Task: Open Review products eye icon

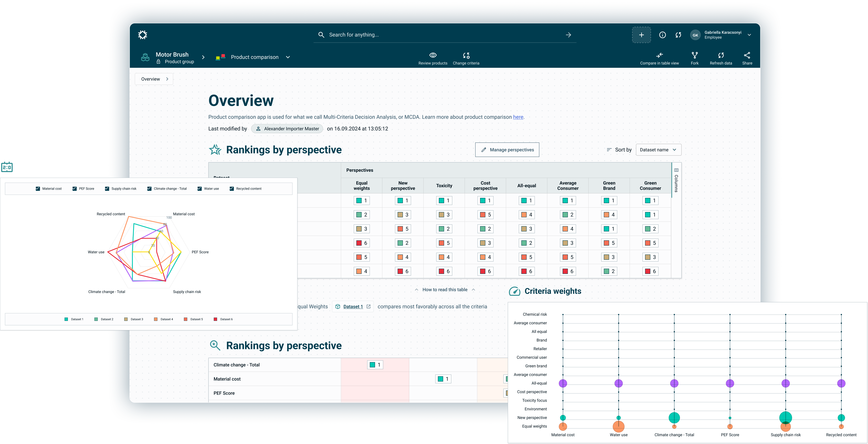Action: tap(433, 55)
